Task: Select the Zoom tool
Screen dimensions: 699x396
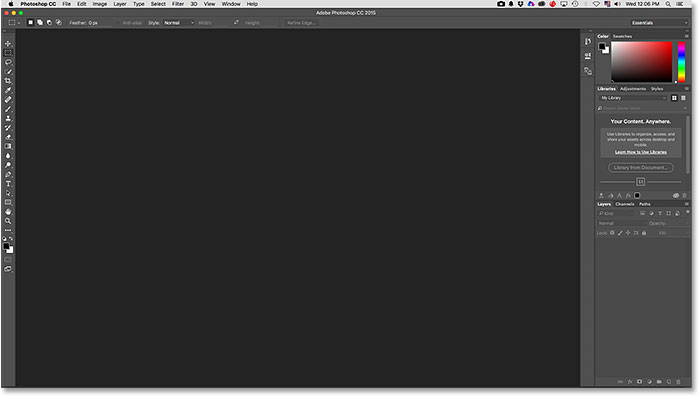Action: (x=8, y=221)
